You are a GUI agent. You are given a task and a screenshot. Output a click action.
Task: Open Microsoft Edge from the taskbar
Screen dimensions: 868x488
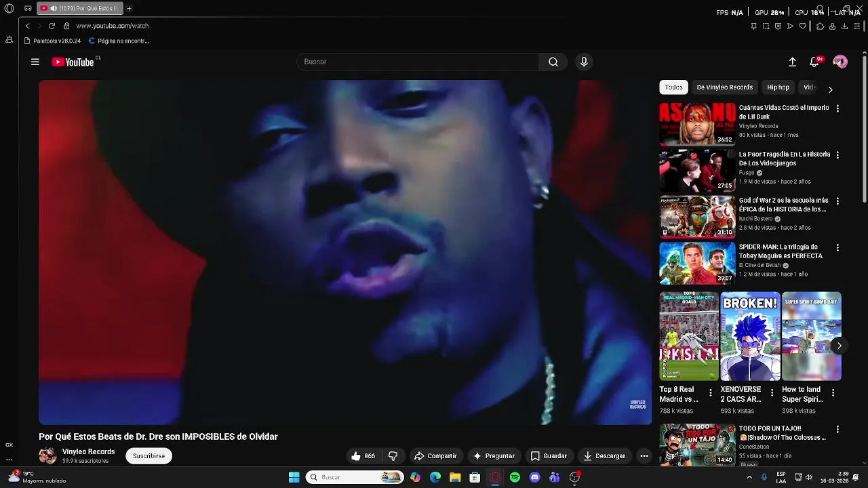click(x=435, y=477)
